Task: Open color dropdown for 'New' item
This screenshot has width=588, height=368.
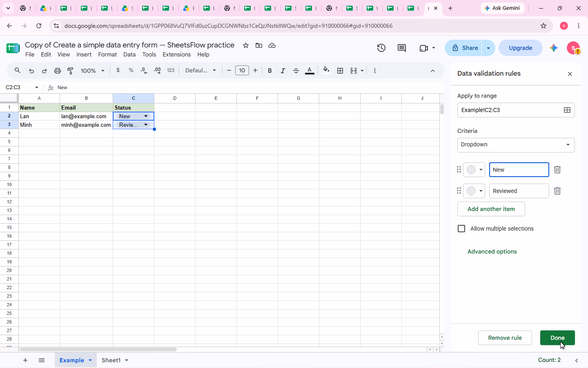Action: click(x=474, y=170)
